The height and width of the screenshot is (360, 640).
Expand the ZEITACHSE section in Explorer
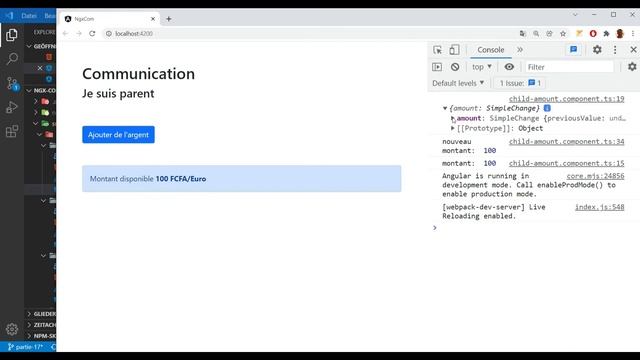point(41,325)
